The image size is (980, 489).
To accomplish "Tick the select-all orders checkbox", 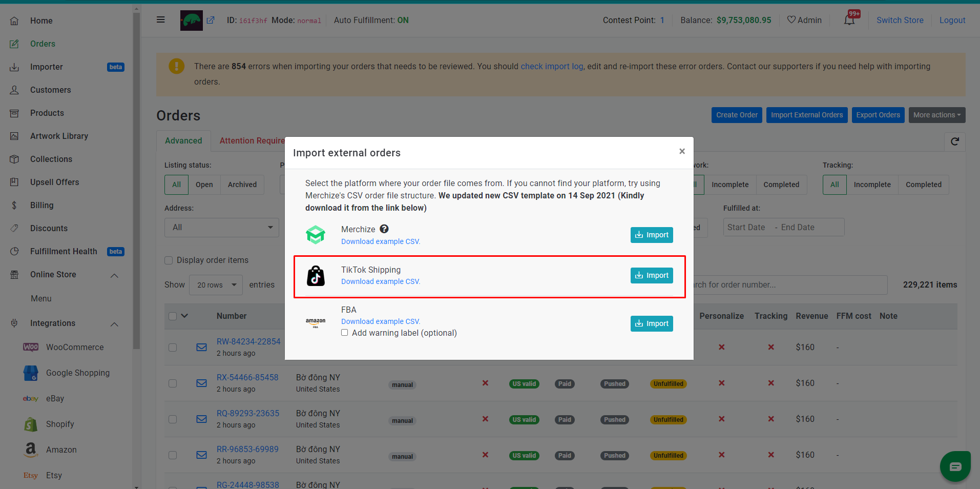I will [x=173, y=316].
